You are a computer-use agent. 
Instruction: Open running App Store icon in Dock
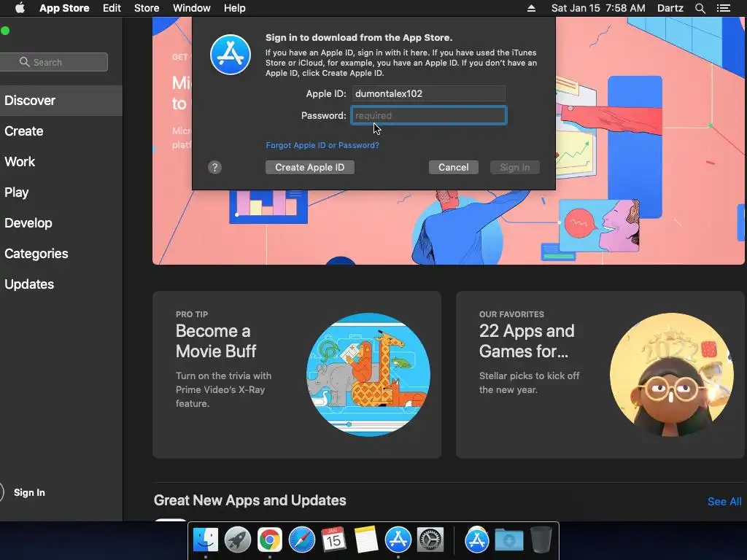[x=398, y=540]
